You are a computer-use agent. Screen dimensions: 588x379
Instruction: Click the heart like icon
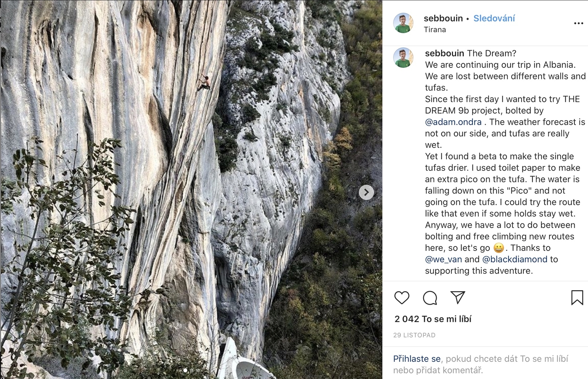(402, 297)
